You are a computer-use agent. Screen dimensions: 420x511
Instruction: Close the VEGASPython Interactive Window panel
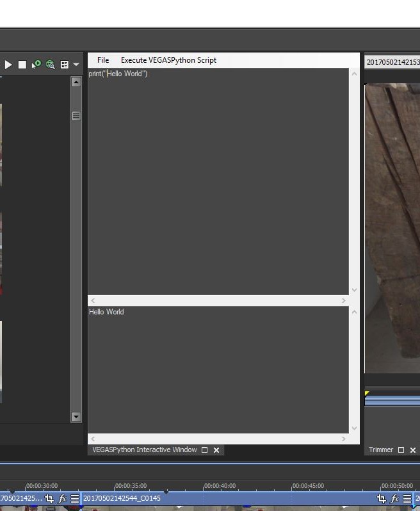[x=216, y=450]
